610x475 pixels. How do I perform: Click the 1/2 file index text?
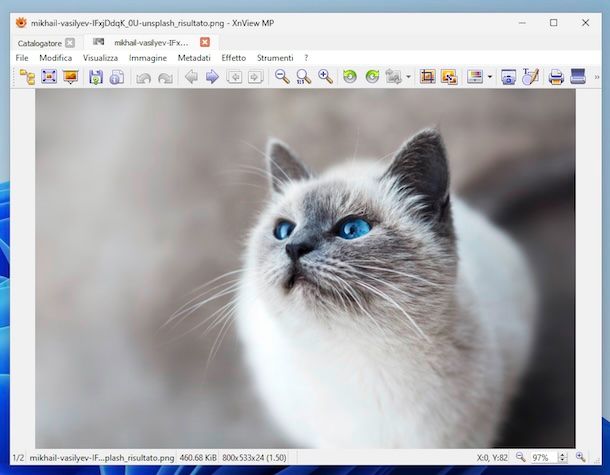point(18,458)
